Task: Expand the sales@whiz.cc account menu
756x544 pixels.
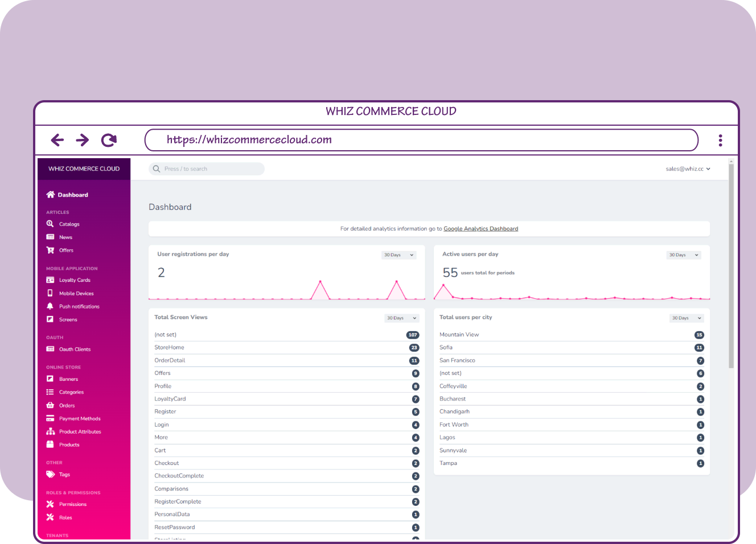Action: (688, 169)
